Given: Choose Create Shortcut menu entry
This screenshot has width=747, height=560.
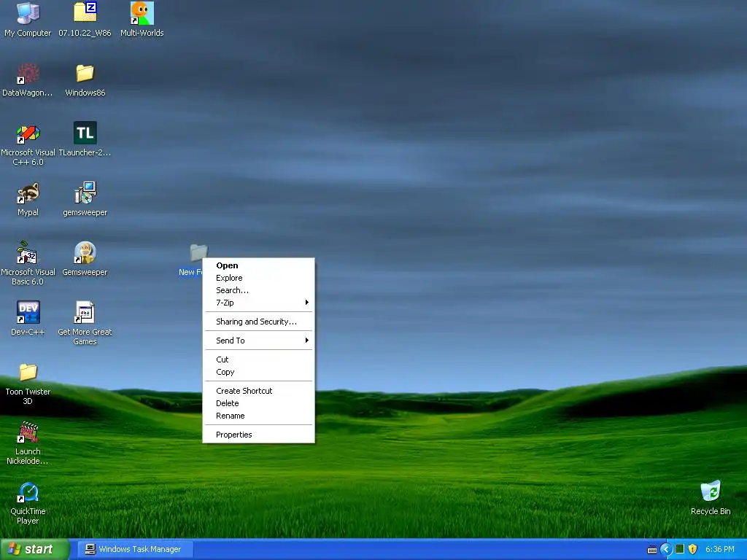Looking at the screenshot, I should coord(259,391).
